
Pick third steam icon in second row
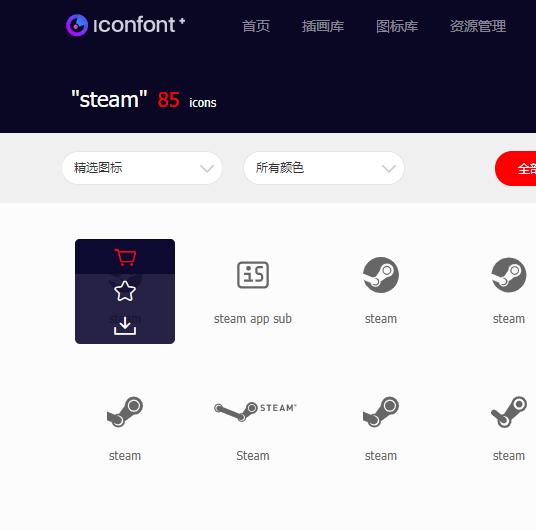[381, 412]
